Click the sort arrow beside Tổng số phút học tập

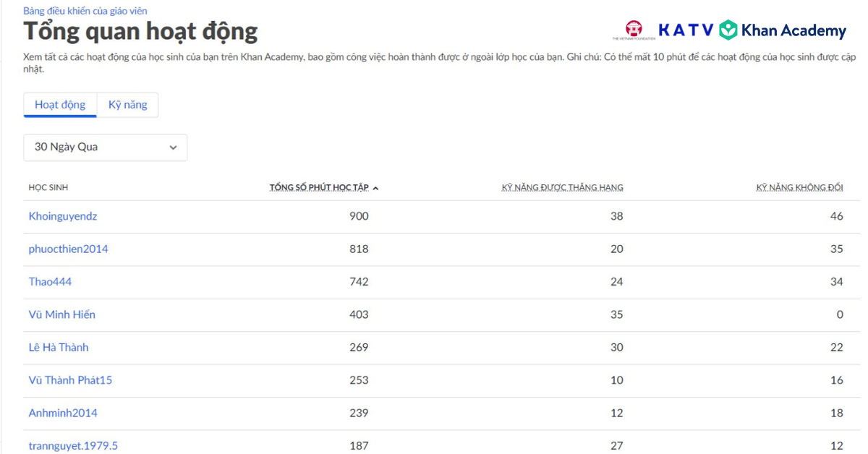tap(375, 188)
